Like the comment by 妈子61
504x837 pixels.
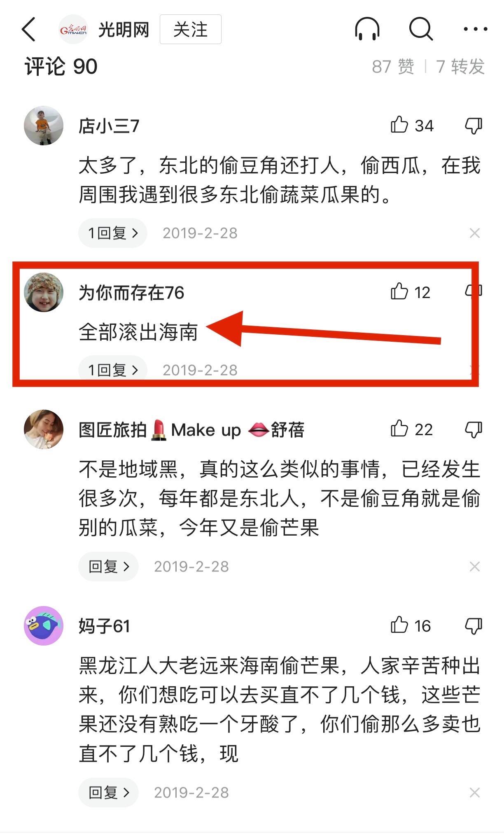click(x=399, y=625)
